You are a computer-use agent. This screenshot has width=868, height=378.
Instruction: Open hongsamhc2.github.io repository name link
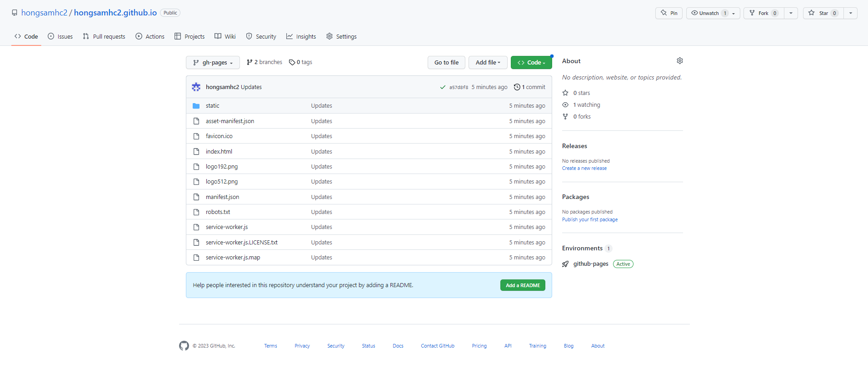point(115,13)
